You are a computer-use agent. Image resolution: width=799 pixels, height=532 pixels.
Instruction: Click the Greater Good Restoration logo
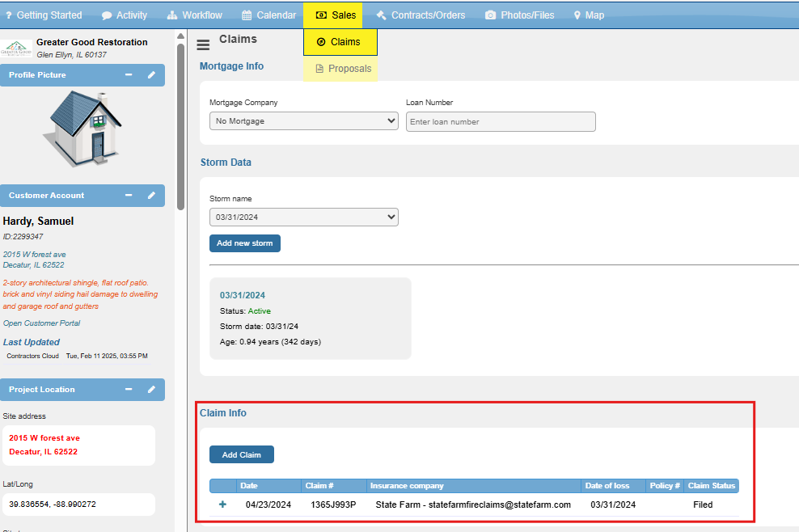(x=16, y=49)
